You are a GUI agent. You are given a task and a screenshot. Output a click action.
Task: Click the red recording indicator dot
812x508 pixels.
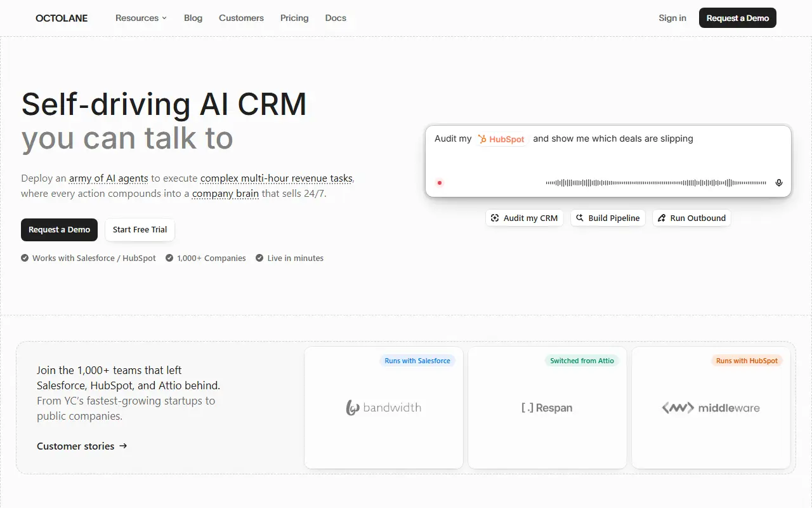pos(440,183)
